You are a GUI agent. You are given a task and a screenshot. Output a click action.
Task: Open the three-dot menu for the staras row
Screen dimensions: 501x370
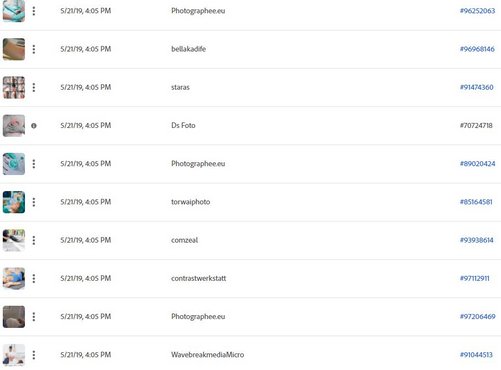34,87
